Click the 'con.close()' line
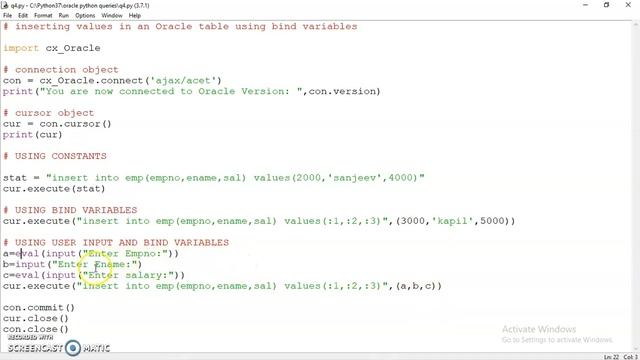This screenshot has height=360, width=640. tap(36, 329)
